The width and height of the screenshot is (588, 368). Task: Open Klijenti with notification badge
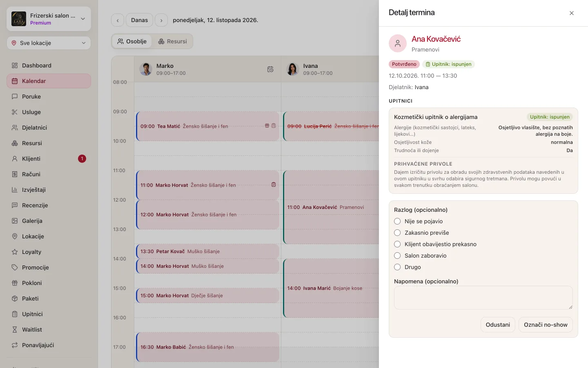(x=49, y=159)
